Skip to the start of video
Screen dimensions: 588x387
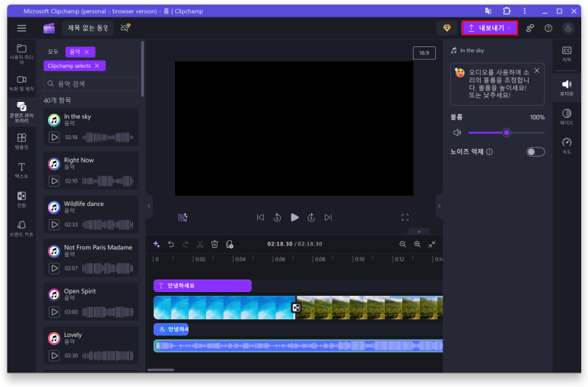click(260, 217)
